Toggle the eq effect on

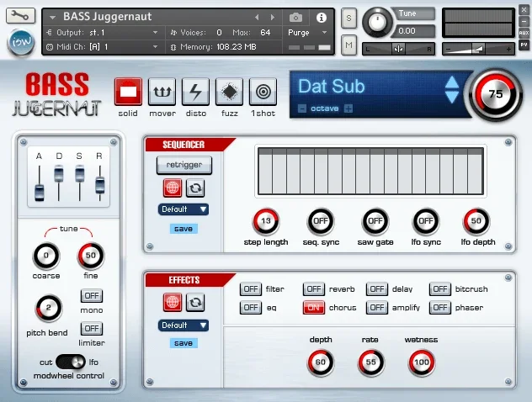(251, 308)
